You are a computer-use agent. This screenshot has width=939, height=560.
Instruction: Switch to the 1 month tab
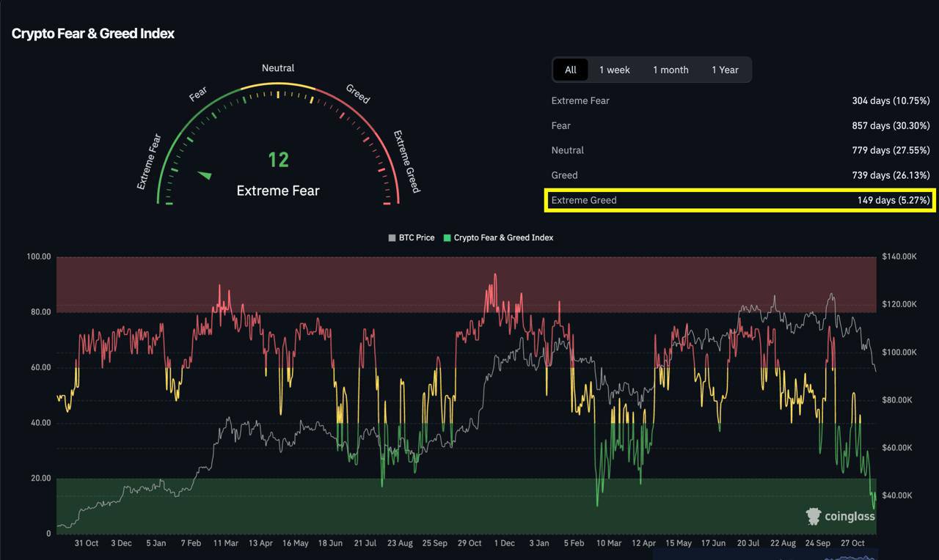pos(671,70)
